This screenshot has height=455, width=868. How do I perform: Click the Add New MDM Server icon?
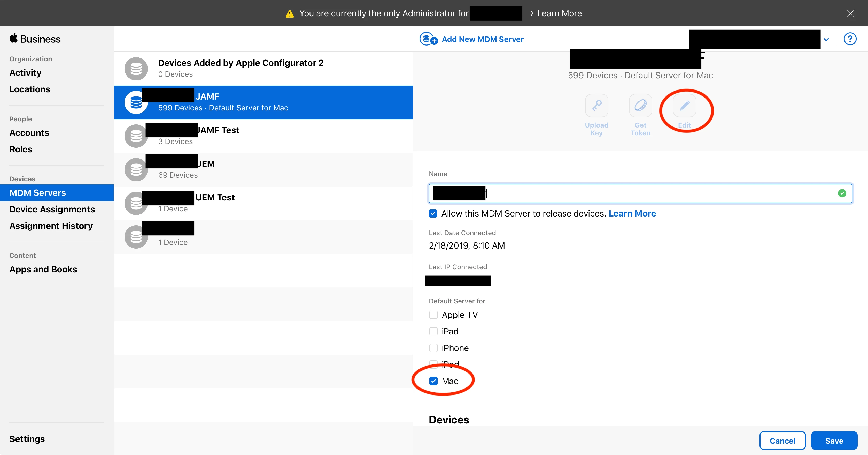pyautogui.click(x=428, y=39)
